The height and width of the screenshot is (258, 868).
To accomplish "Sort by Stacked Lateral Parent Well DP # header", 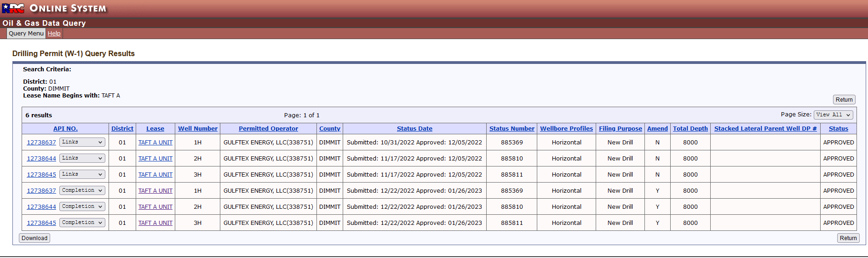I will point(765,129).
